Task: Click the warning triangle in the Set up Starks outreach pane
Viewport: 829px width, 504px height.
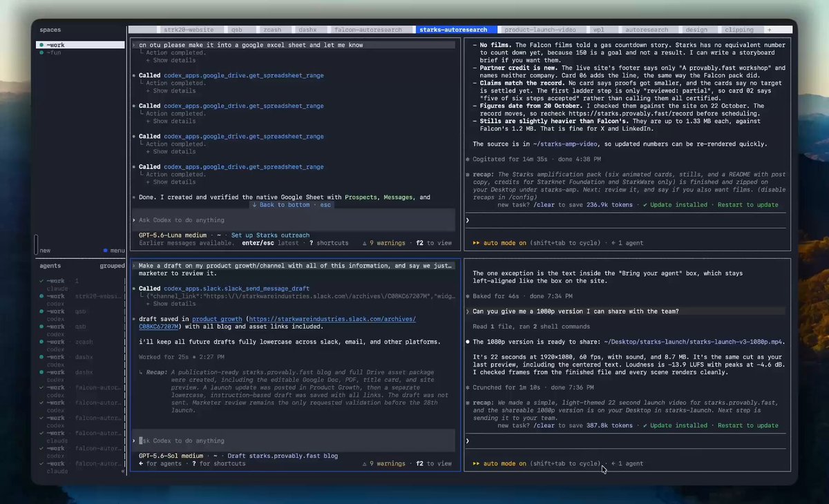Action: tap(365, 243)
